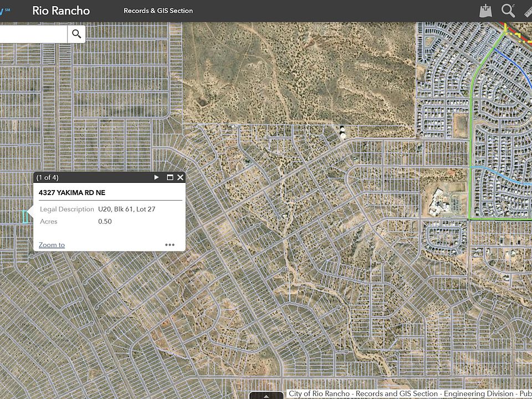Viewport: 532px width, 399px height.
Task: Expand the bottom attribute table panel
Action: click(x=267, y=396)
